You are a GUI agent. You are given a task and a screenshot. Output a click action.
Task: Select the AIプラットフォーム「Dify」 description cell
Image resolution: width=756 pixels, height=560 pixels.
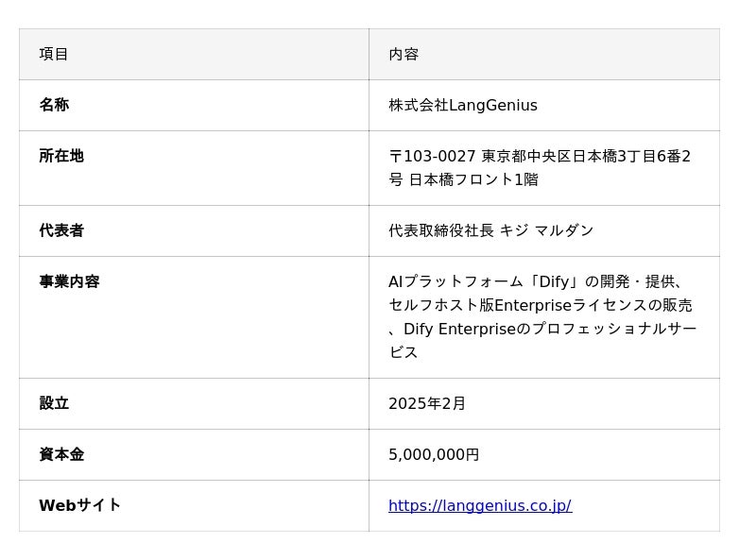(x=544, y=317)
